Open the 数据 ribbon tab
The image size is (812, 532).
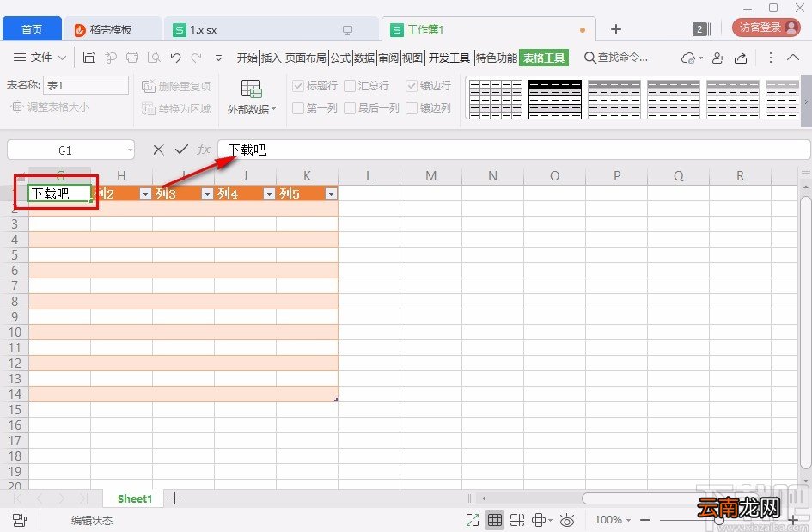[364, 58]
